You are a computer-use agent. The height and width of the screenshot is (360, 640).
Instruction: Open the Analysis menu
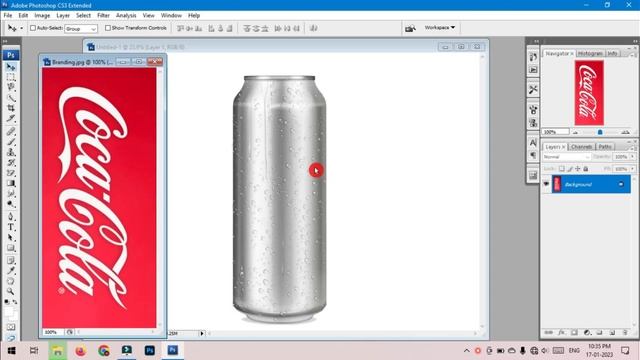pos(126,16)
